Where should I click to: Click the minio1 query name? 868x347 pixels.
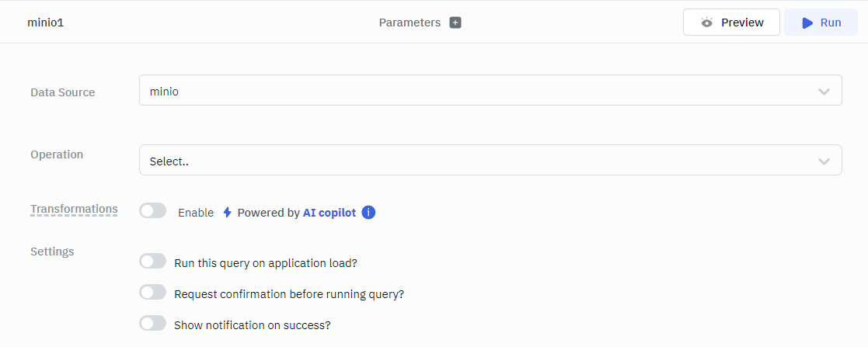pyautogui.click(x=45, y=23)
